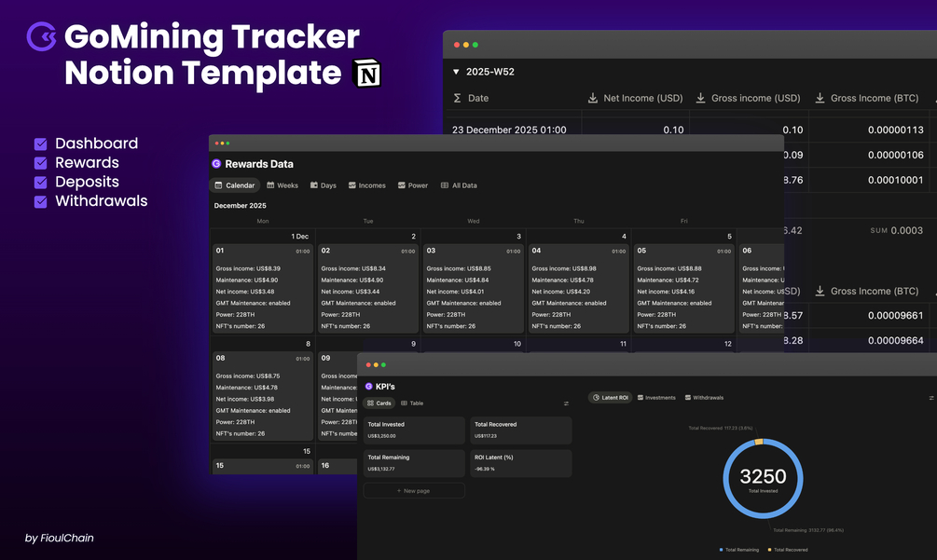Open chart settings icon right of Withdrawals tab
This screenshot has width=937, height=560.
tap(931, 398)
